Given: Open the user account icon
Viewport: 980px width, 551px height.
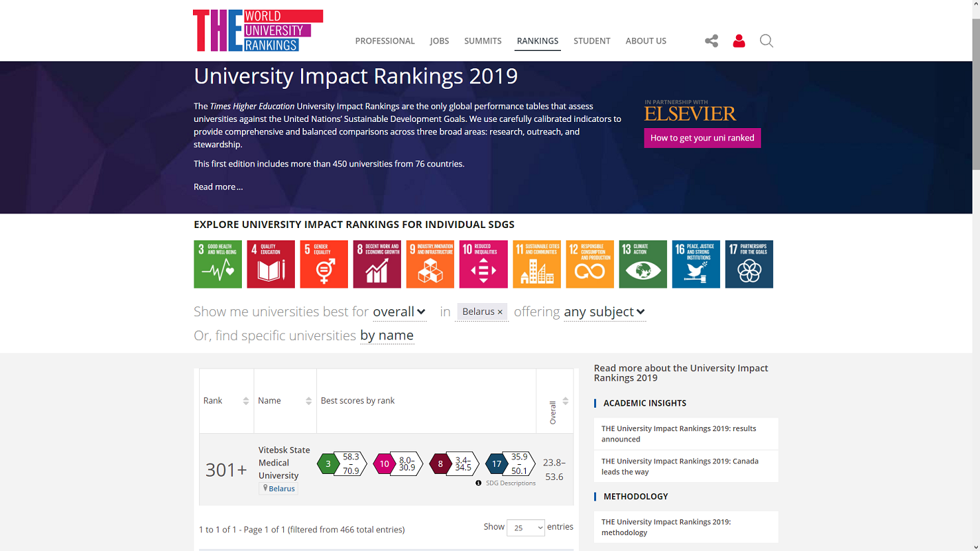Looking at the screenshot, I should tap(739, 41).
